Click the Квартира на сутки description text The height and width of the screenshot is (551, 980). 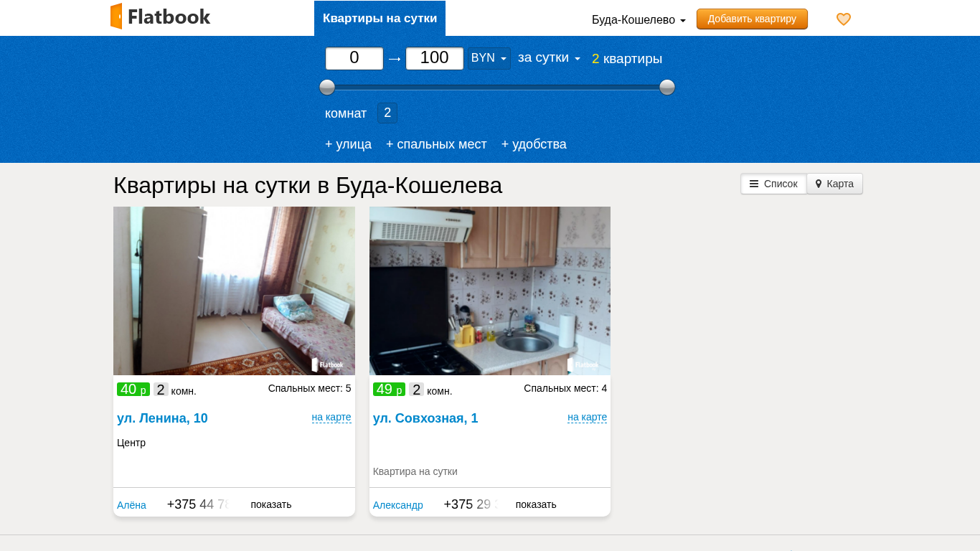pos(415,471)
